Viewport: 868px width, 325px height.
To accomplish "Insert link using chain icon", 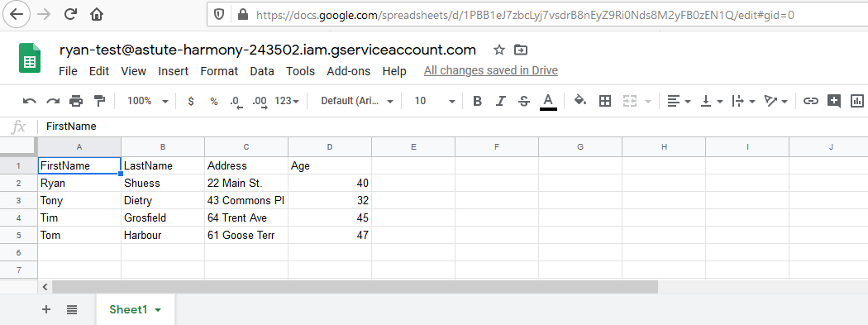I will tap(811, 101).
